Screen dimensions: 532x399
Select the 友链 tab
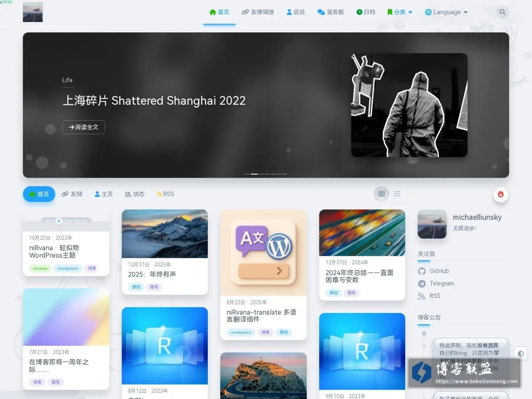coord(72,194)
